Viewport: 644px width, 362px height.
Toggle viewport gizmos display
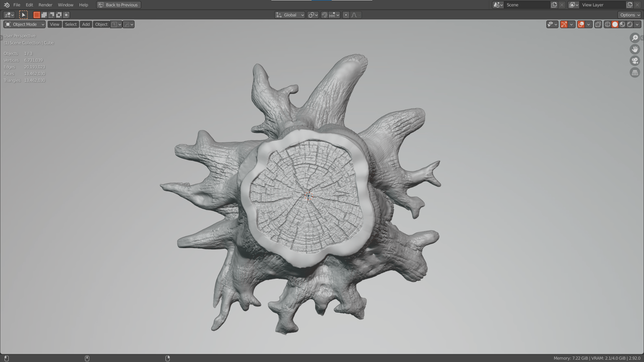click(x=564, y=24)
